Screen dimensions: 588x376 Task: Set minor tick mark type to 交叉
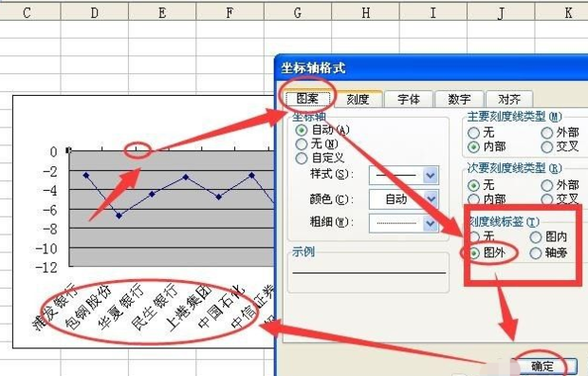pyautogui.click(x=547, y=199)
